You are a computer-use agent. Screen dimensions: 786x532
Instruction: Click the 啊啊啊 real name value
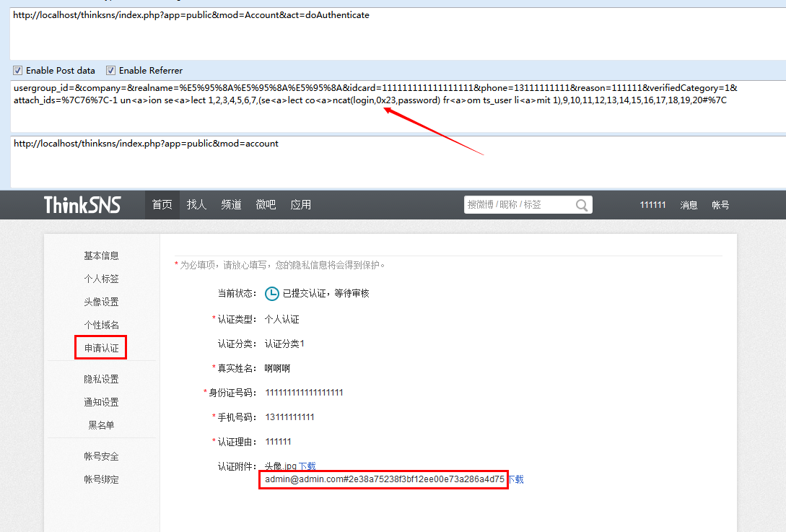pos(277,369)
